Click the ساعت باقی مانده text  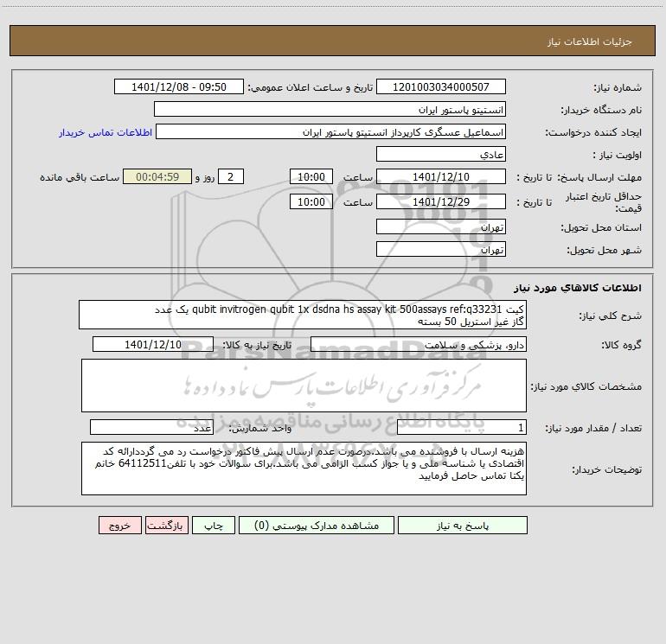pyautogui.click(x=80, y=177)
